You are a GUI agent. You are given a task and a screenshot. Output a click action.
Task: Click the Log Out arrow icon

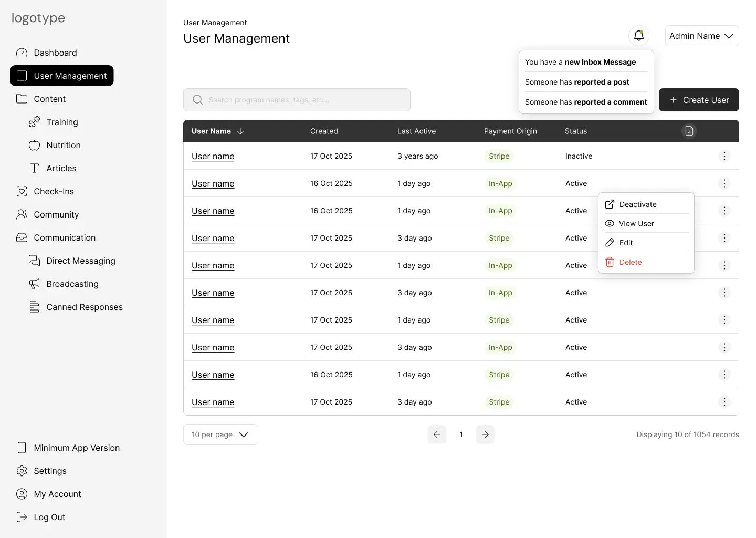[x=22, y=517]
